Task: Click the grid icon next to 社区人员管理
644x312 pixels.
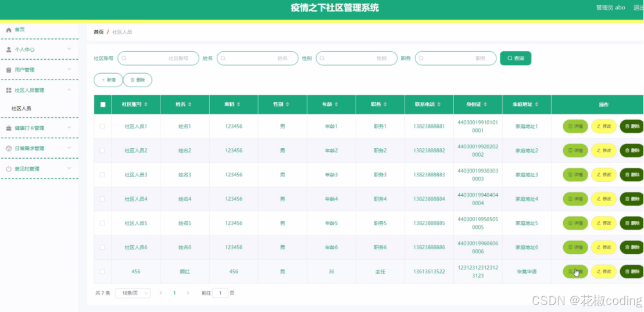Action: pyautogui.click(x=9, y=90)
